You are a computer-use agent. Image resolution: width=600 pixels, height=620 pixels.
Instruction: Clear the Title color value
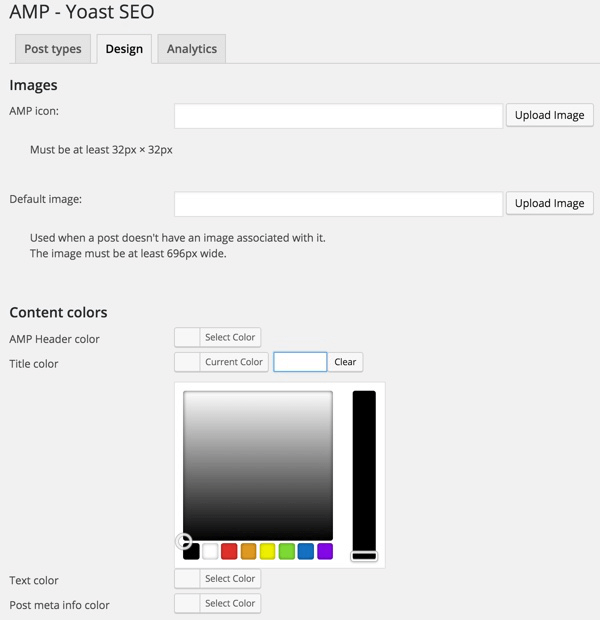[345, 362]
